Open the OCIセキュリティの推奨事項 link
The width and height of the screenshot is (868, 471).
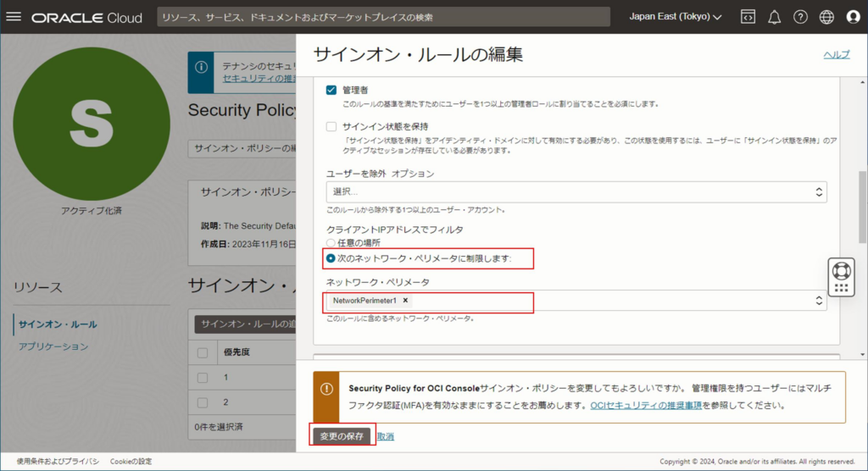tap(646, 405)
